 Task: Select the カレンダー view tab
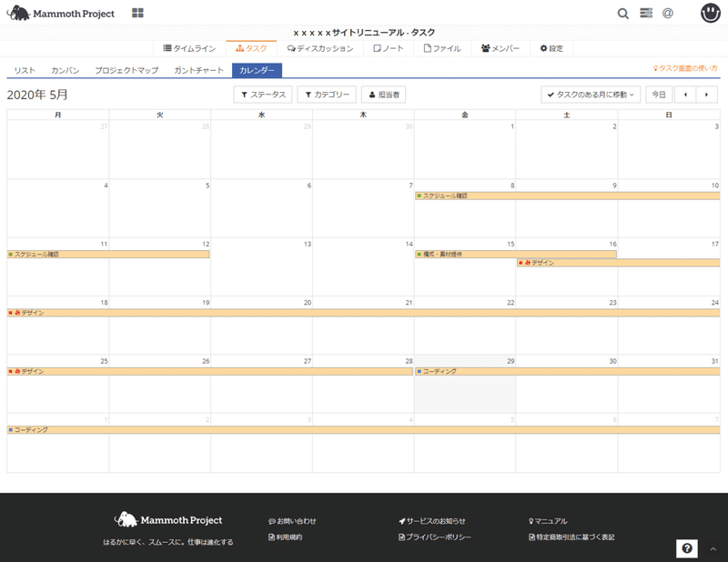tap(257, 70)
